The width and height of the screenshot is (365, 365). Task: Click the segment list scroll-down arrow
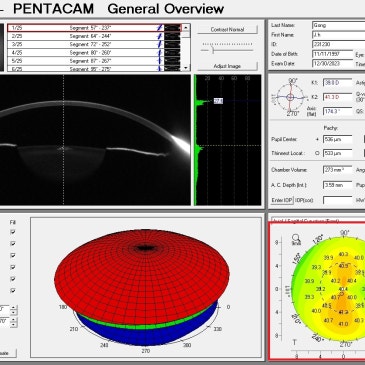186,68
